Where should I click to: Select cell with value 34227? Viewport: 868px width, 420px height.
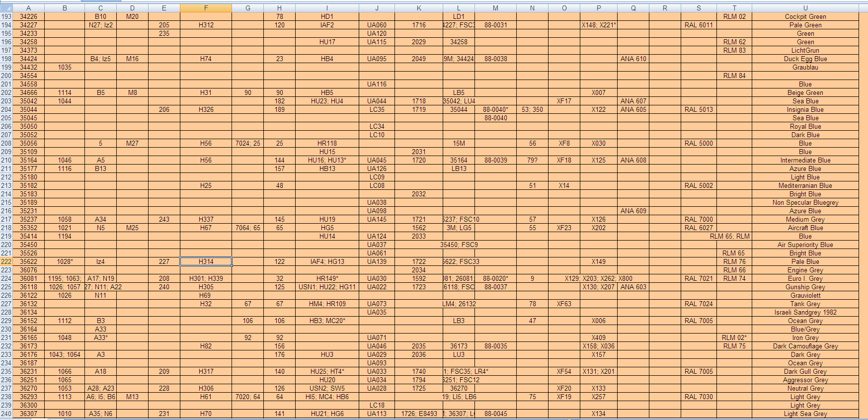point(28,25)
